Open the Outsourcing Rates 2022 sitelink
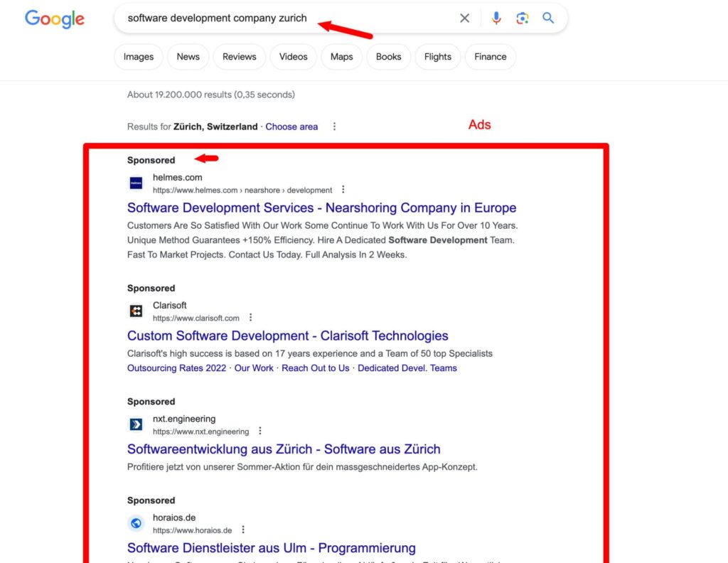 176,368
